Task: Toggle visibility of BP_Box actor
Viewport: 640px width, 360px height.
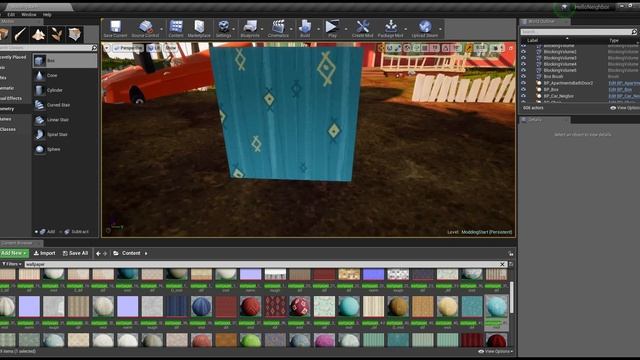Action: coord(523,89)
